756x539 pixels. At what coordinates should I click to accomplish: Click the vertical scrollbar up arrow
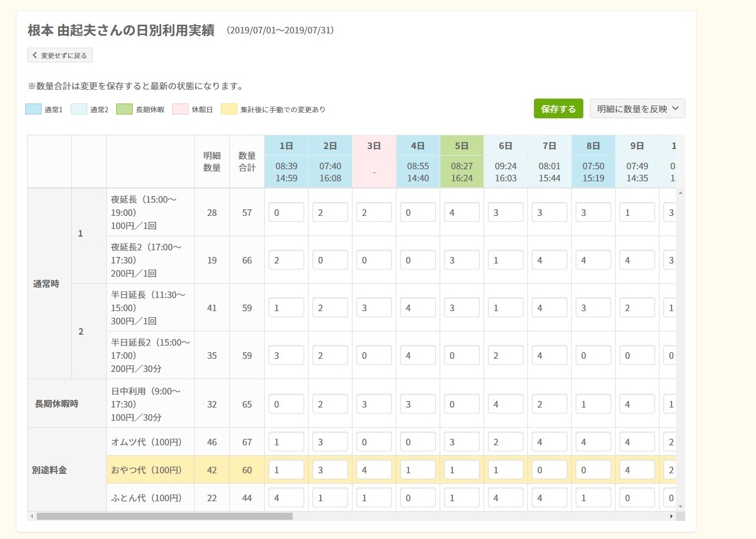[x=680, y=193]
